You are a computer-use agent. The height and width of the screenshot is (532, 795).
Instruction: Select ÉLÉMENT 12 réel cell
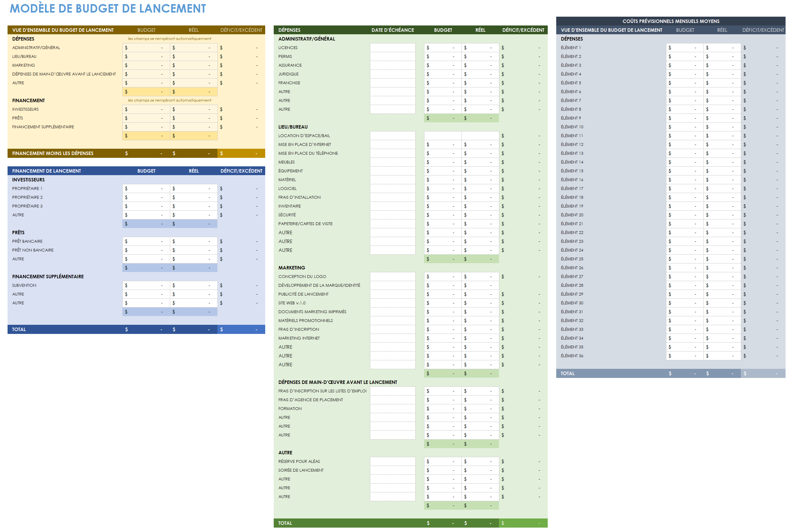(x=722, y=145)
